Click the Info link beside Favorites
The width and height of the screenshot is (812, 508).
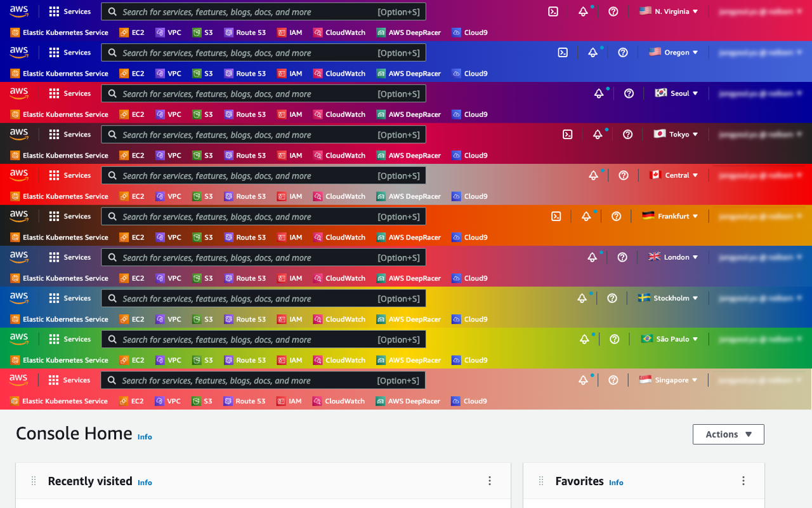616,483
